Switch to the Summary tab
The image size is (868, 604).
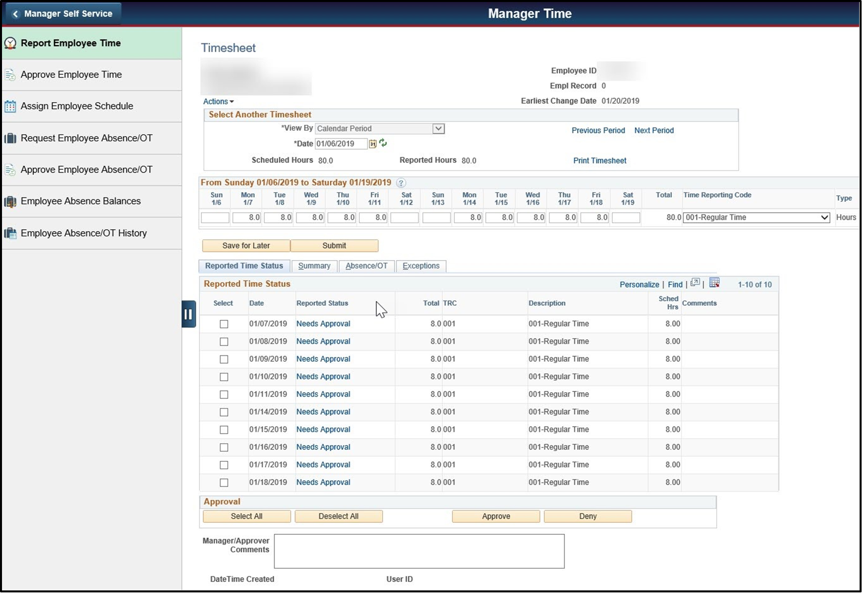[x=314, y=266]
